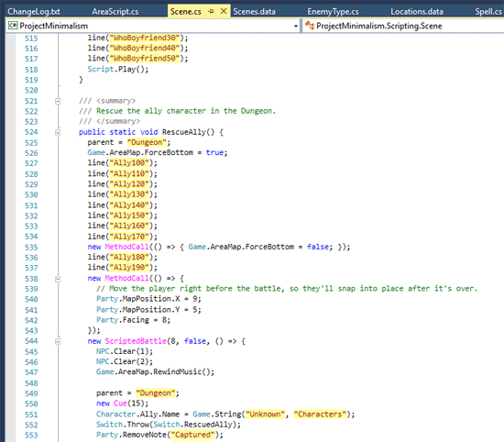Click the "Dungeon" string on line 525

(x=147, y=142)
